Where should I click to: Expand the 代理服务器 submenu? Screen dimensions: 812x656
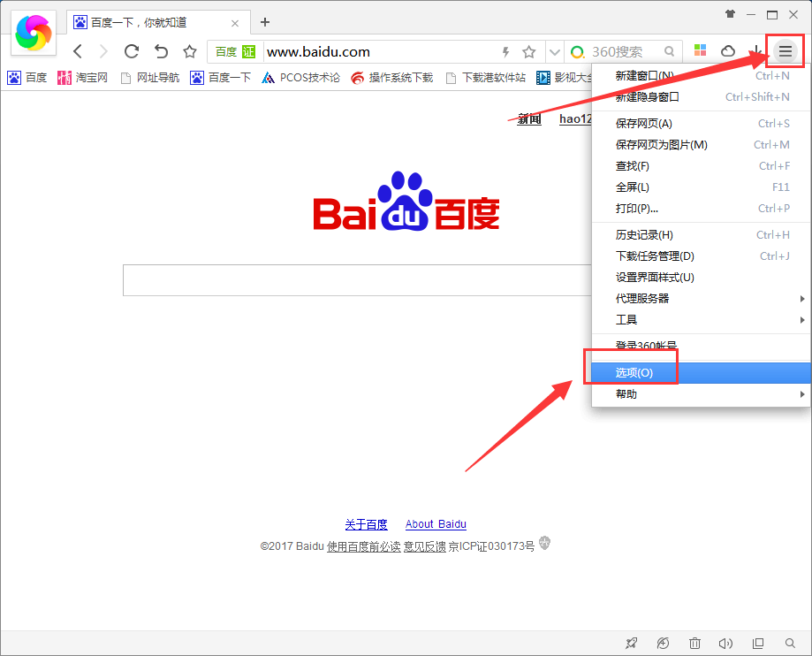(702, 299)
